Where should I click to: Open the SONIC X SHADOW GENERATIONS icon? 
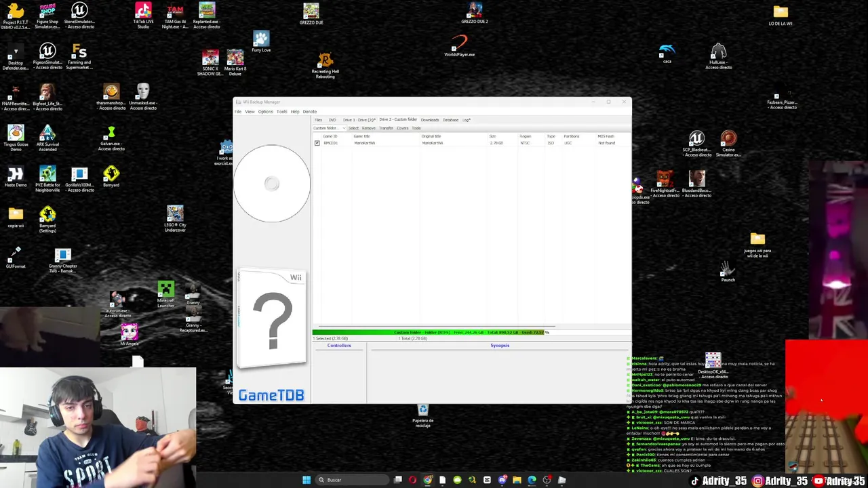coord(210,62)
